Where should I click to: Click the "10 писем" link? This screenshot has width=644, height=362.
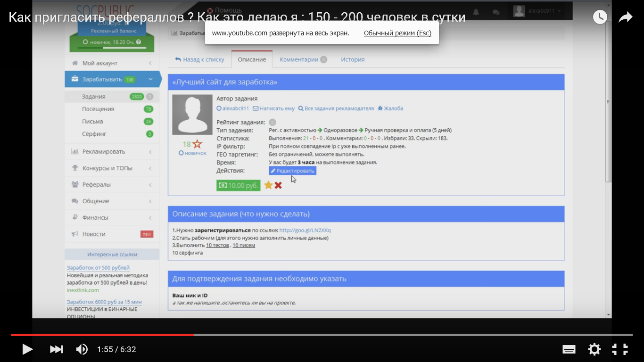tap(244, 245)
